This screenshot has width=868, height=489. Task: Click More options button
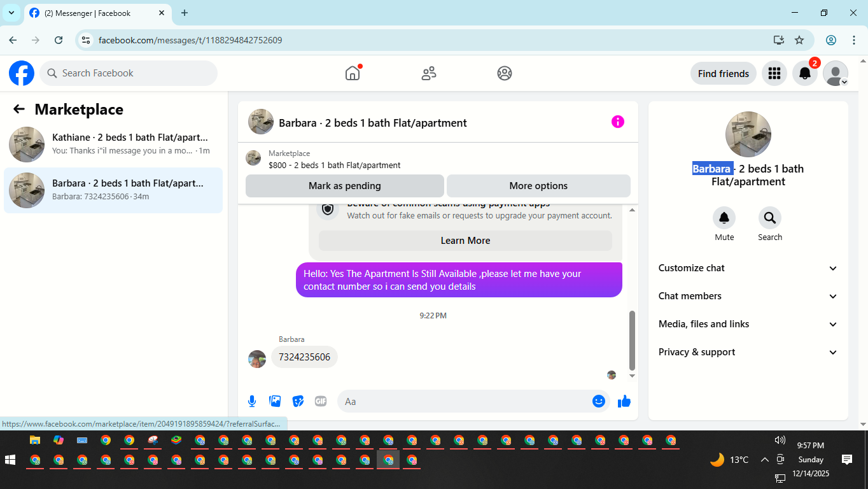pyautogui.click(x=538, y=186)
